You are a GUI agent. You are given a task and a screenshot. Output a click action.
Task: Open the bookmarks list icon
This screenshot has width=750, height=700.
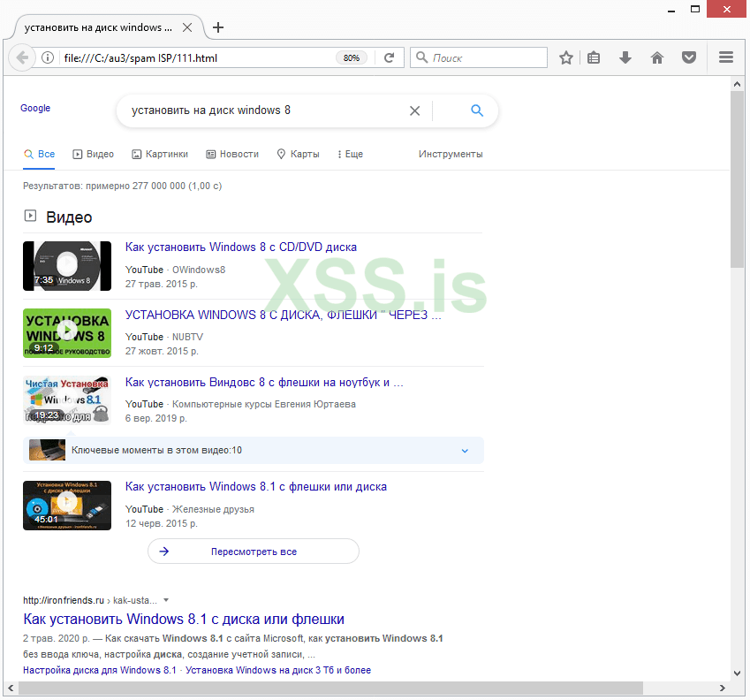(x=594, y=58)
